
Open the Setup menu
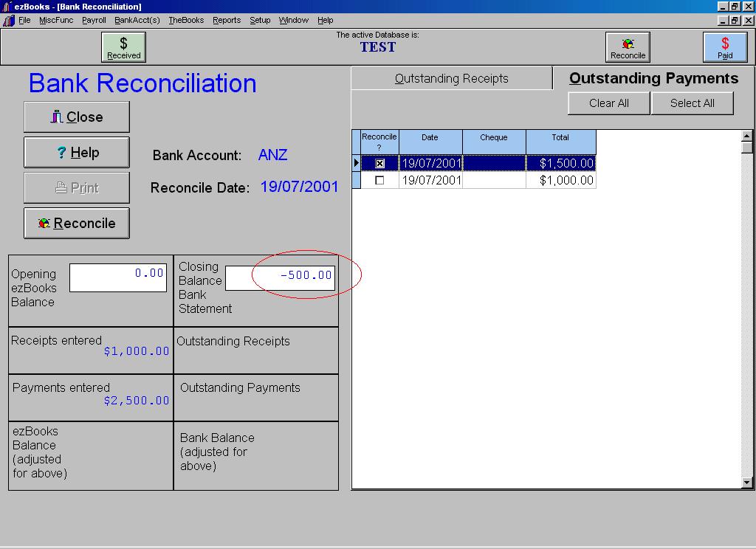click(260, 20)
